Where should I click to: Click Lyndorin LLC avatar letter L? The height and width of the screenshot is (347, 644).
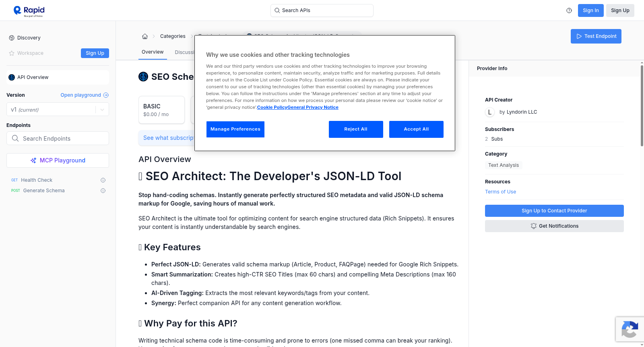coord(490,112)
